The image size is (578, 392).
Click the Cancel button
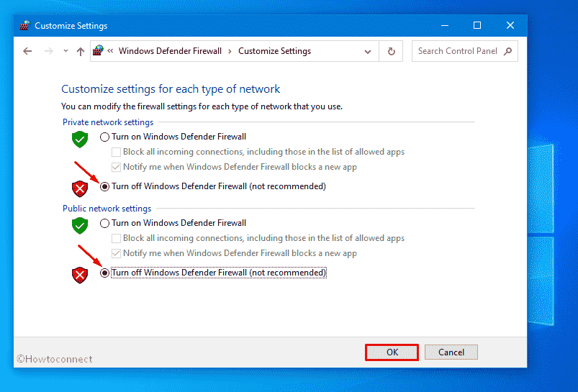(451, 352)
